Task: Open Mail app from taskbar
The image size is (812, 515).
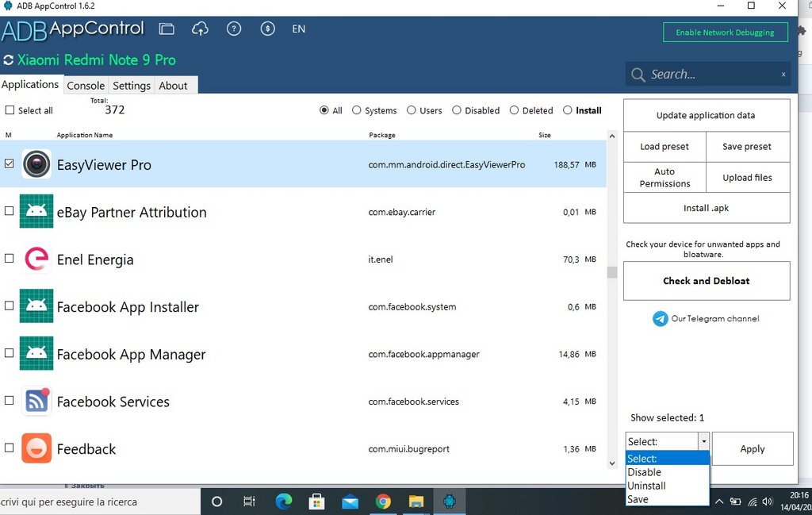Action: [350, 502]
